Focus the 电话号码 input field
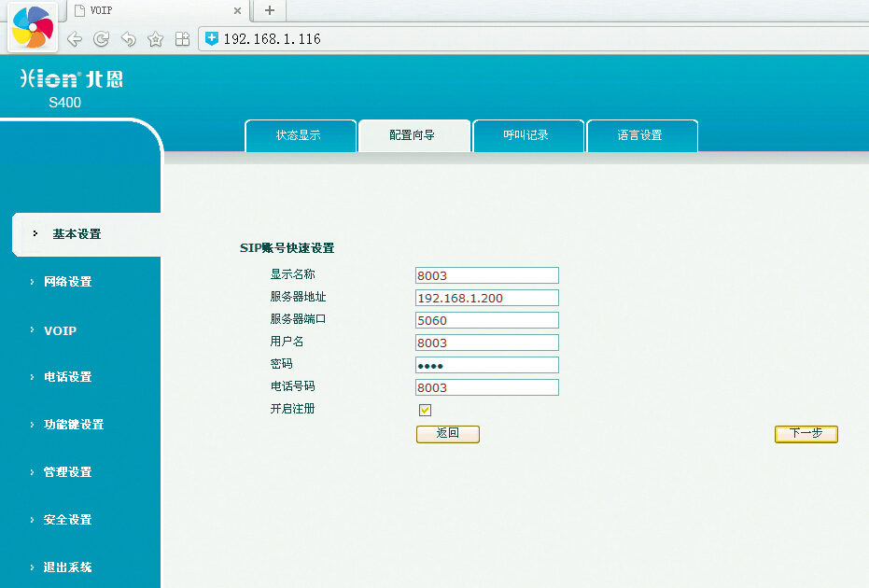Viewport: 869px width, 588px height. (x=487, y=387)
